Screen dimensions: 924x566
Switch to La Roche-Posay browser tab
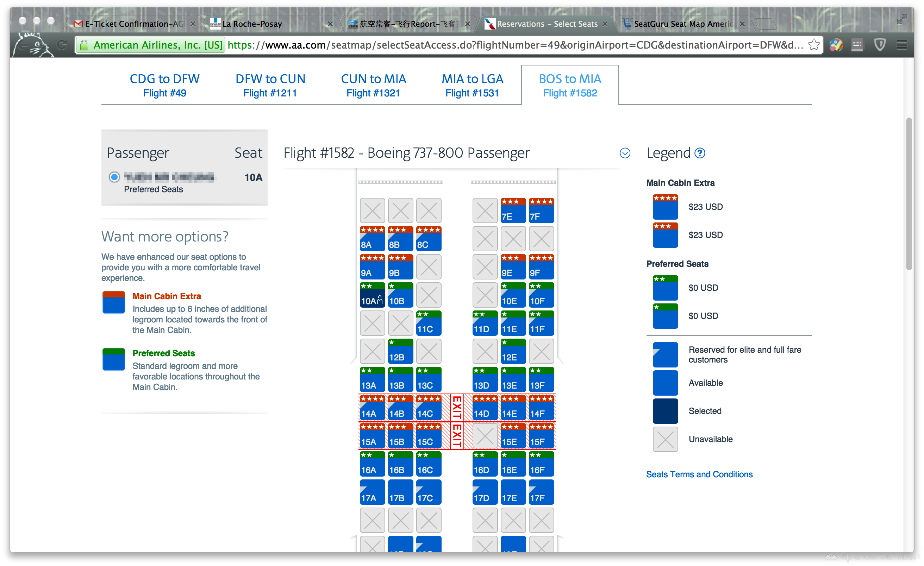pos(271,24)
